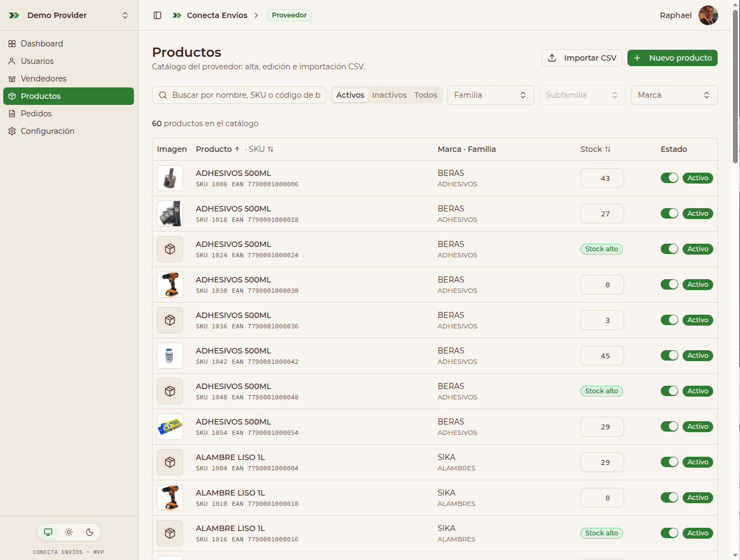
Task: Click Nuevo producto button
Action: (x=672, y=58)
